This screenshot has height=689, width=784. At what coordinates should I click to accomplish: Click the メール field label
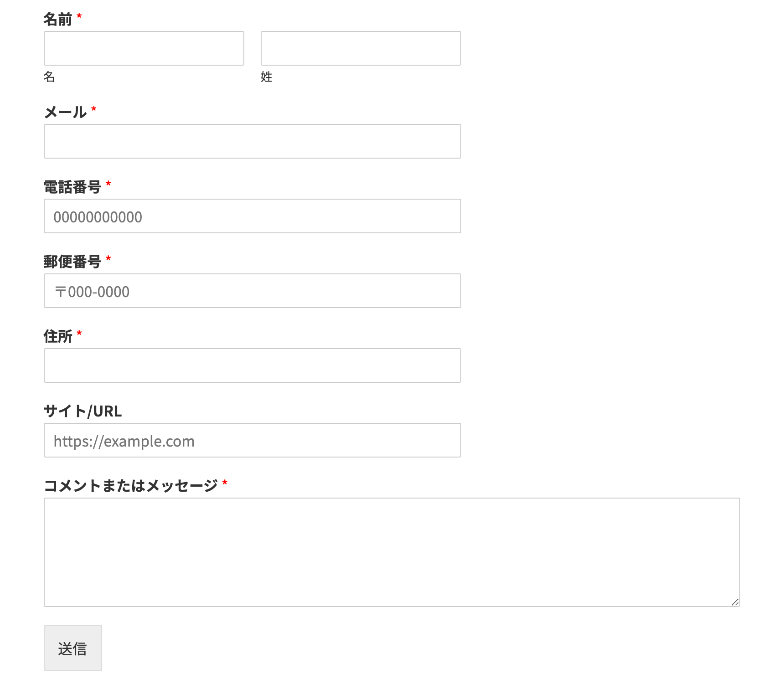[x=65, y=111]
